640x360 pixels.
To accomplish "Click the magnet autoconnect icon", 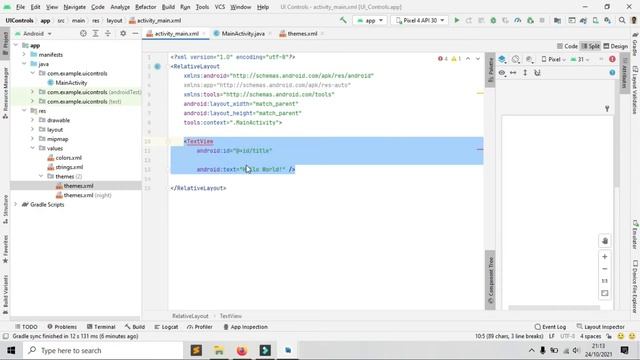I will (538, 73).
